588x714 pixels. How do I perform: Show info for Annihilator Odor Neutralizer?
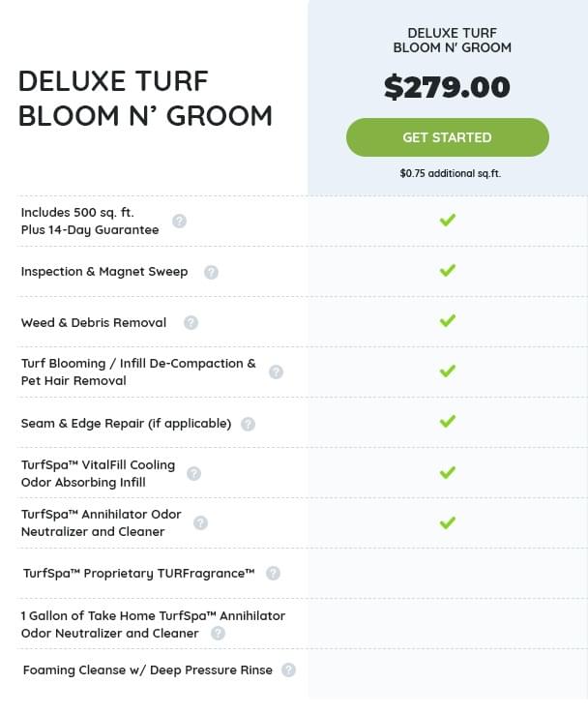click(200, 522)
